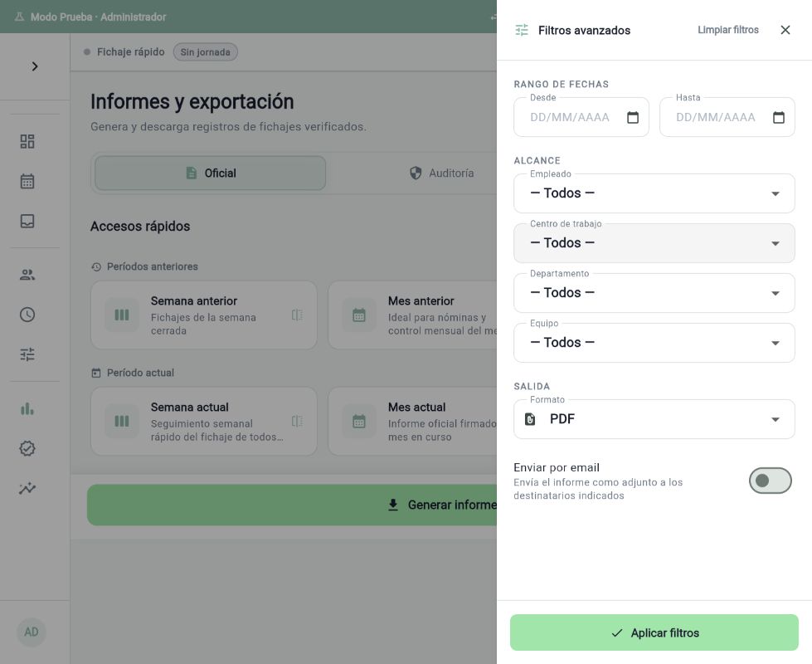812x664 pixels.
Task: Open the dashboard grid icon in sidebar
Action: (x=27, y=141)
